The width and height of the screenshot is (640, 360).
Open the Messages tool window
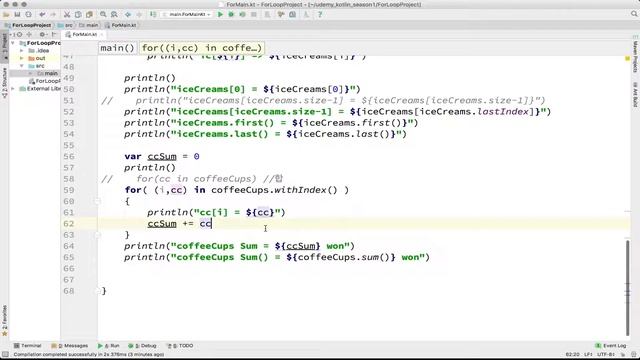pos(70,346)
